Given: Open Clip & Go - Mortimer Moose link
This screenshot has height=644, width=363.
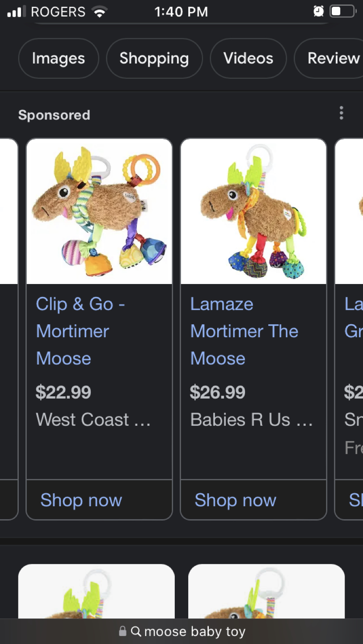Looking at the screenshot, I should pyautogui.click(x=80, y=331).
